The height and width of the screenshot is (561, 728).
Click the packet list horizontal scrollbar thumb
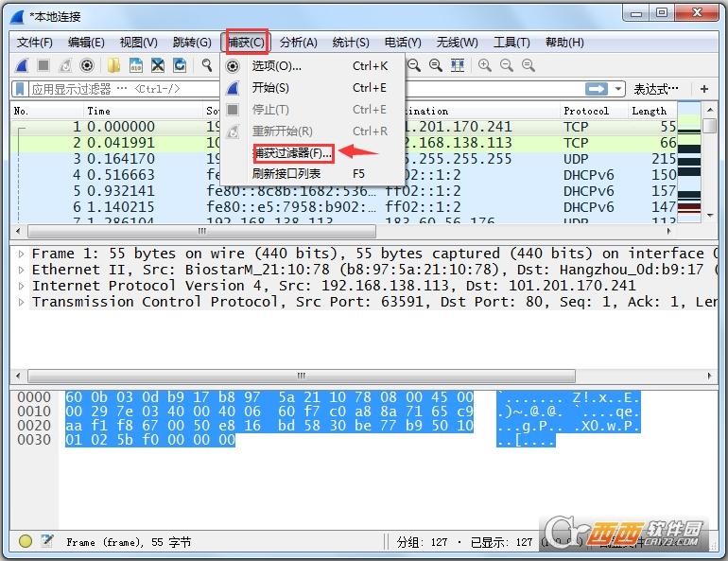pos(202,231)
